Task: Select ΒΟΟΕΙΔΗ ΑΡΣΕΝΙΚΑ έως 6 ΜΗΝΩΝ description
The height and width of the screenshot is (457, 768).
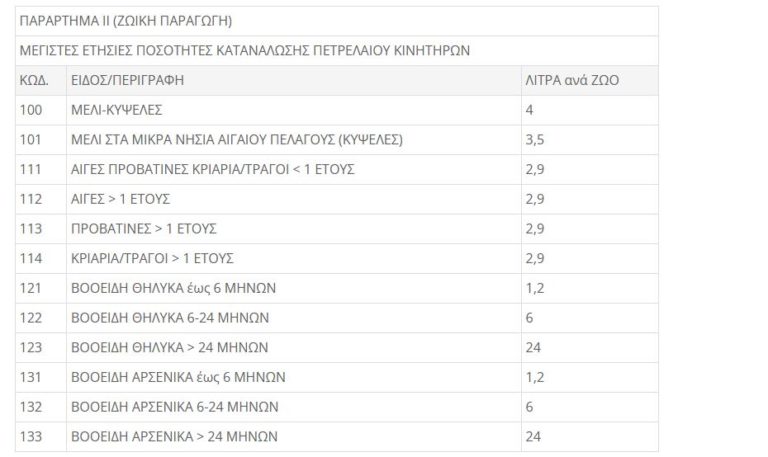Action: pos(178,378)
